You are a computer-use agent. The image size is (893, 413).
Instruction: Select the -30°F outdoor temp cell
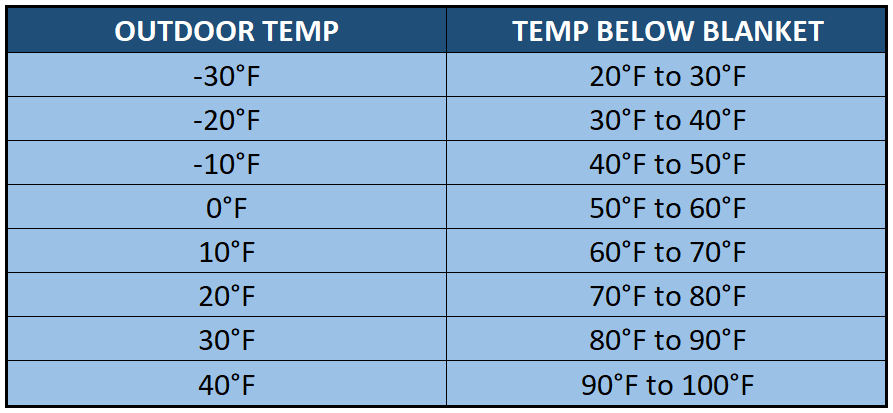point(226,77)
